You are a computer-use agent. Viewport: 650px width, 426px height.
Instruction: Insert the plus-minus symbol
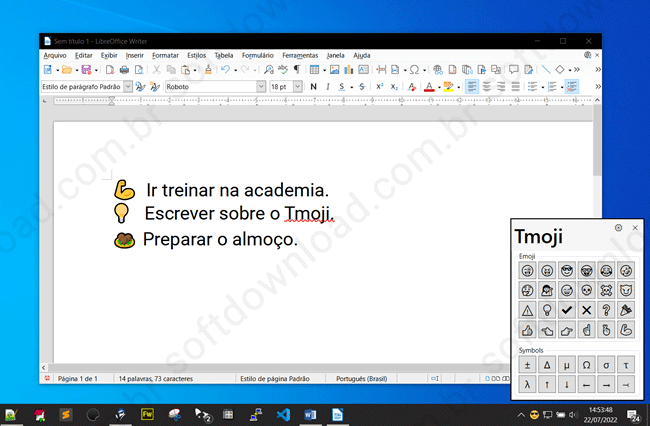[x=529, y=365]
